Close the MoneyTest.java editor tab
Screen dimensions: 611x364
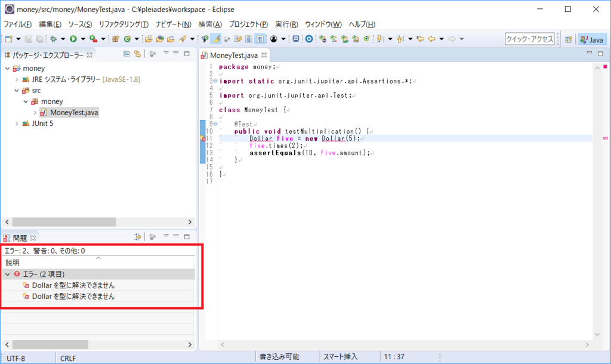click(264, 55)
